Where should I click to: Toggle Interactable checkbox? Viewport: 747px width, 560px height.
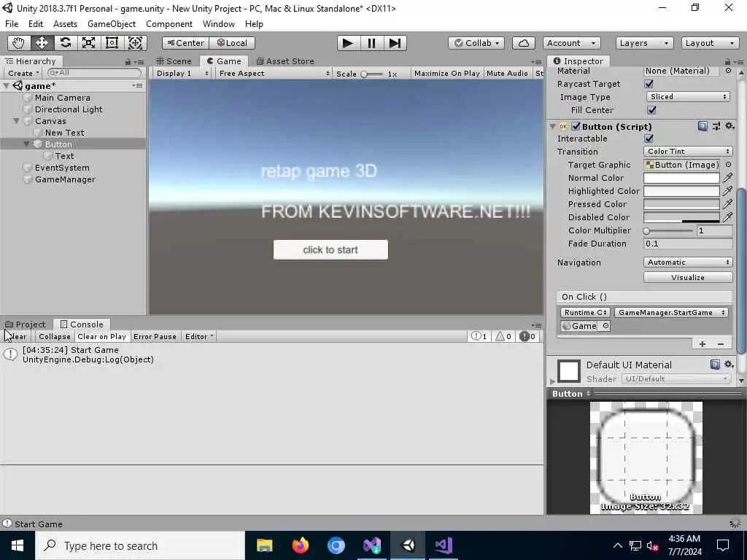[x=649, y=139]
